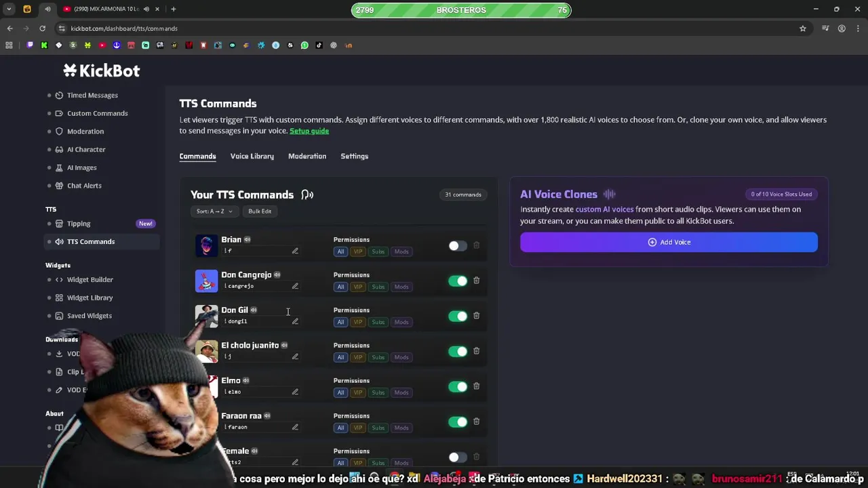The width and height of the screenshot is (868, 488).
Task: Switch to the Voice Library tab
Action: (x=252, y=156)
